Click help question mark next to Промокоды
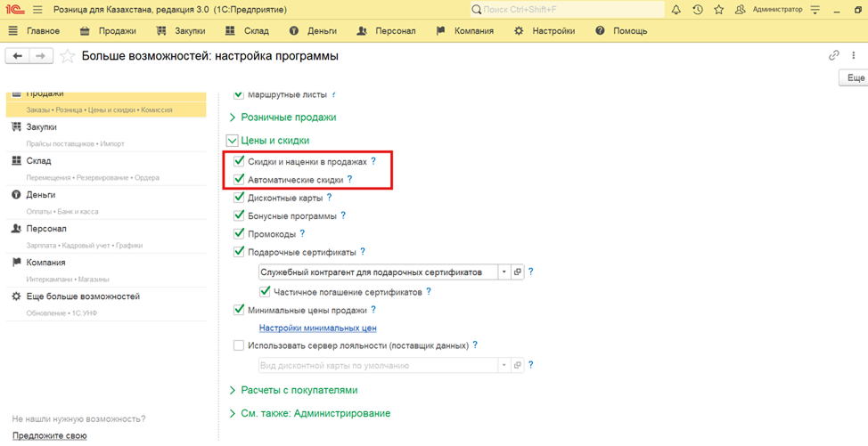The image size is (868, 446). coord(302,234)
